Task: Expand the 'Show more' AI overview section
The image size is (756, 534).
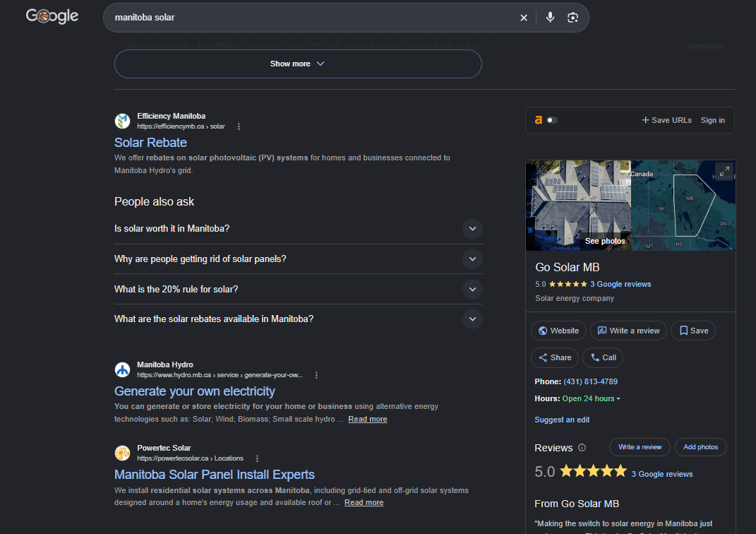Action: pyautogui.click(x=298, y=64)
